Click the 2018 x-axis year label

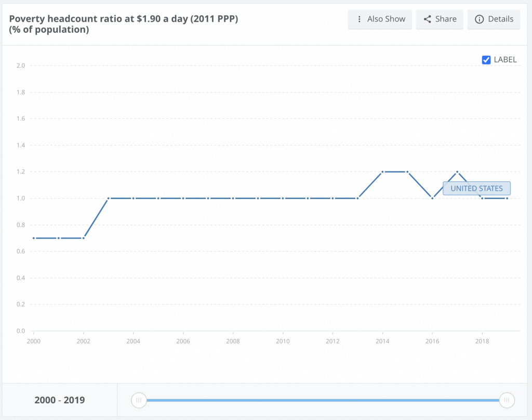[482, 341]
